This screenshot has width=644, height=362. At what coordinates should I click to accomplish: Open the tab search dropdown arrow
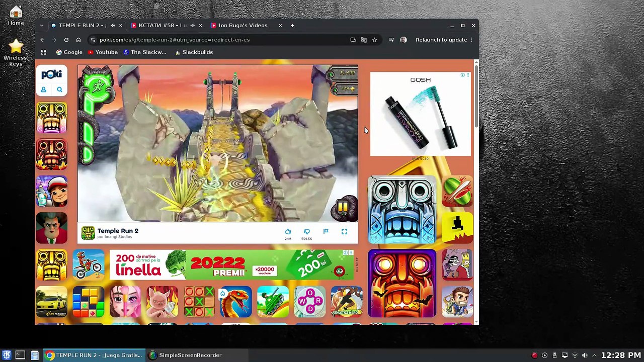(41, 26)
